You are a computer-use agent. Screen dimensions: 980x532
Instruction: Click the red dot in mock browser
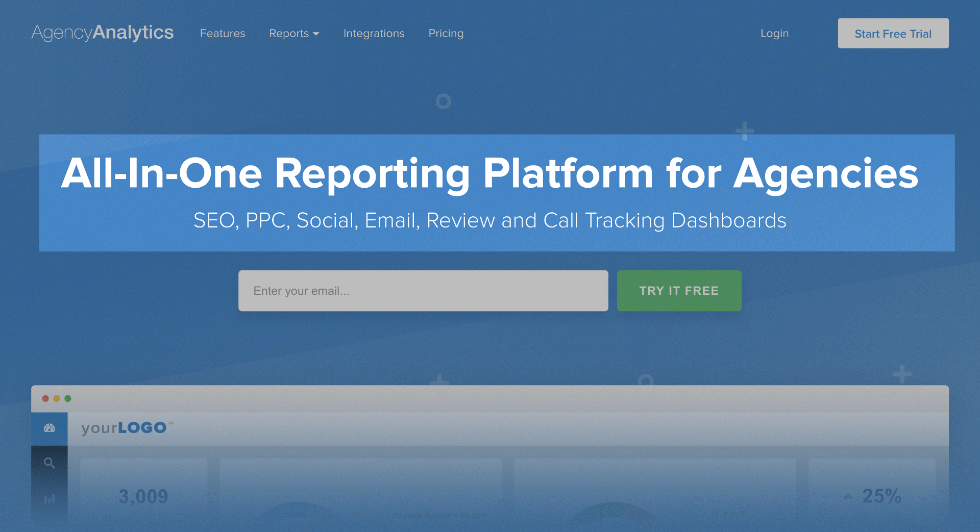pyautogui.click(x=45, y=398)
